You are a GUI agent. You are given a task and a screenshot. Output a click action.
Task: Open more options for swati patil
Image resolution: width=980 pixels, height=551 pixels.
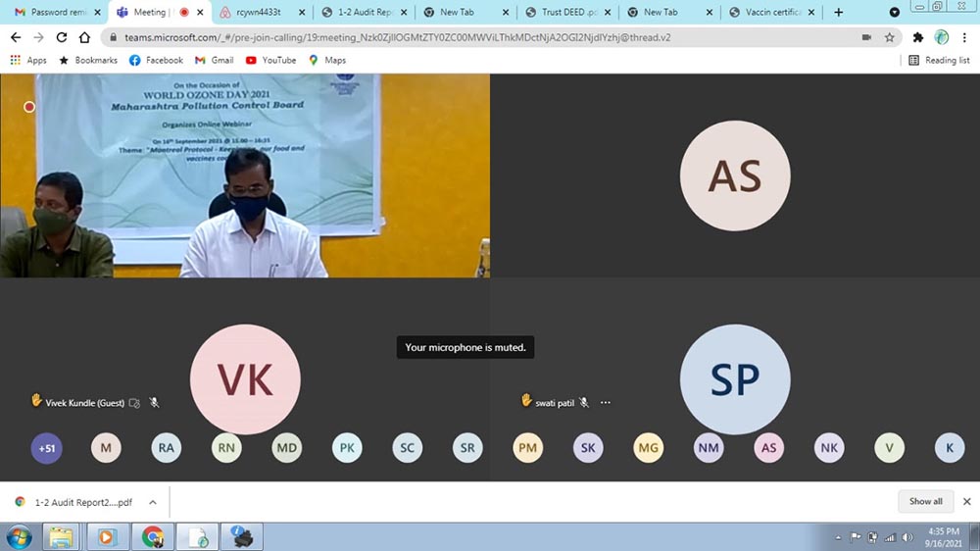click(x=606, y=402)
